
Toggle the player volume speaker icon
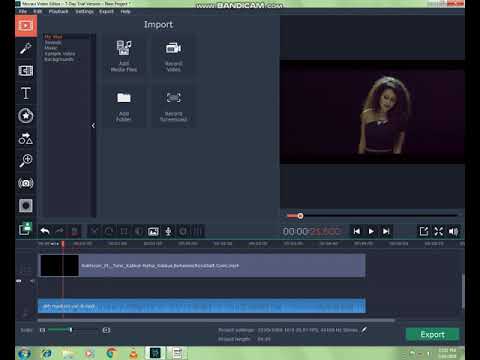click(x=453, y=231)
